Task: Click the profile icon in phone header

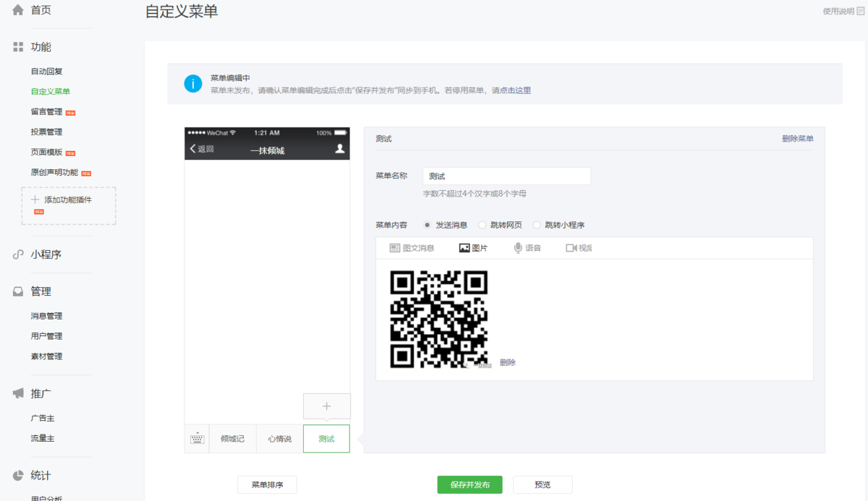Action: pos(340,149)
